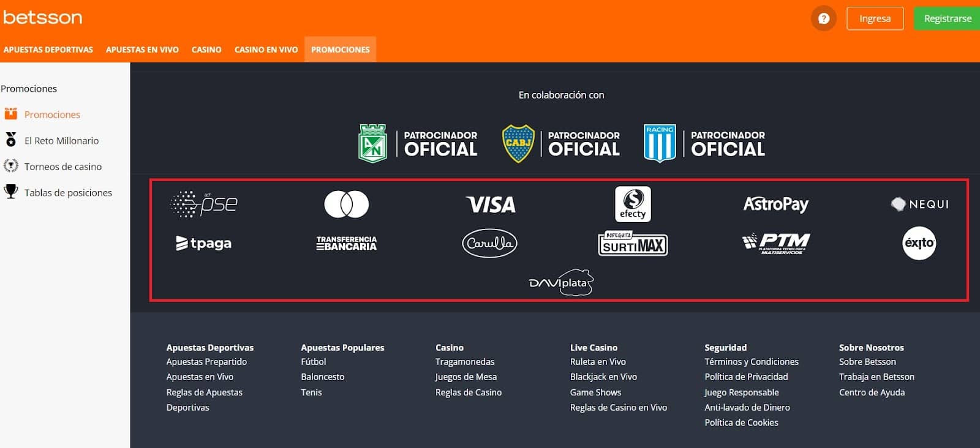This screenshot has height=448, width=980.
Task: Open the Trabaja en Betsson link
Action: pyautogui.click(x=876, y=377)
